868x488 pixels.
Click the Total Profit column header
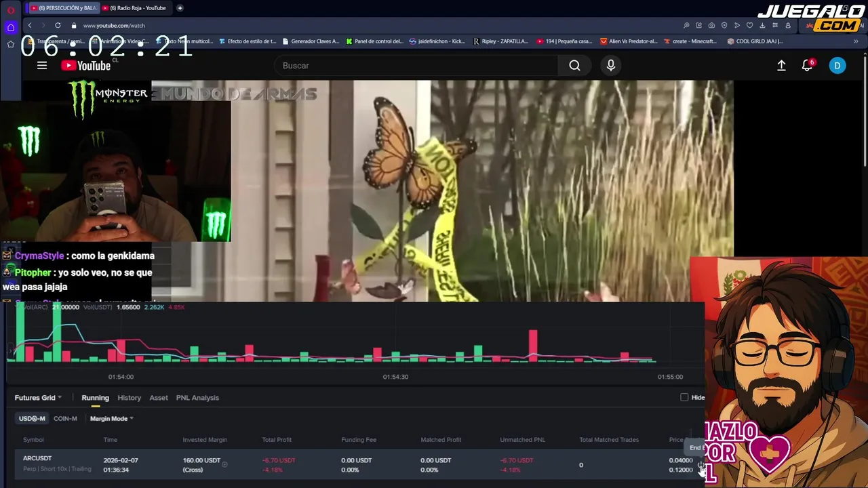pos(277,440)
